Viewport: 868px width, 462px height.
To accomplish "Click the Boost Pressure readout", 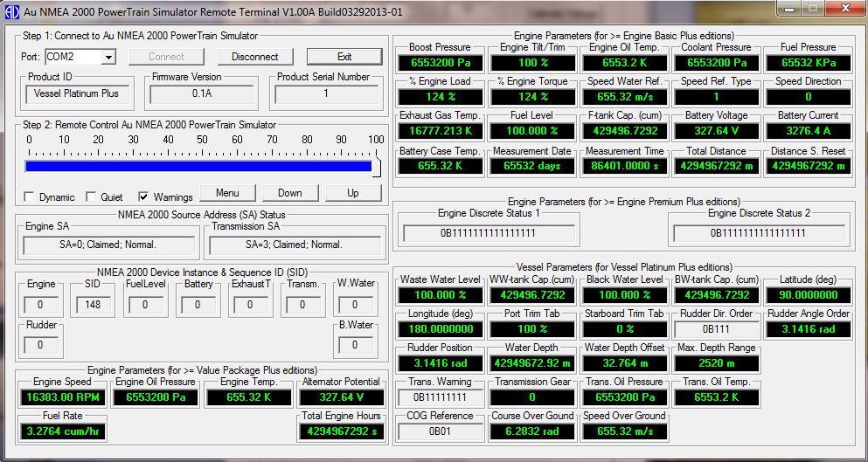I will (x=440, y=63).
